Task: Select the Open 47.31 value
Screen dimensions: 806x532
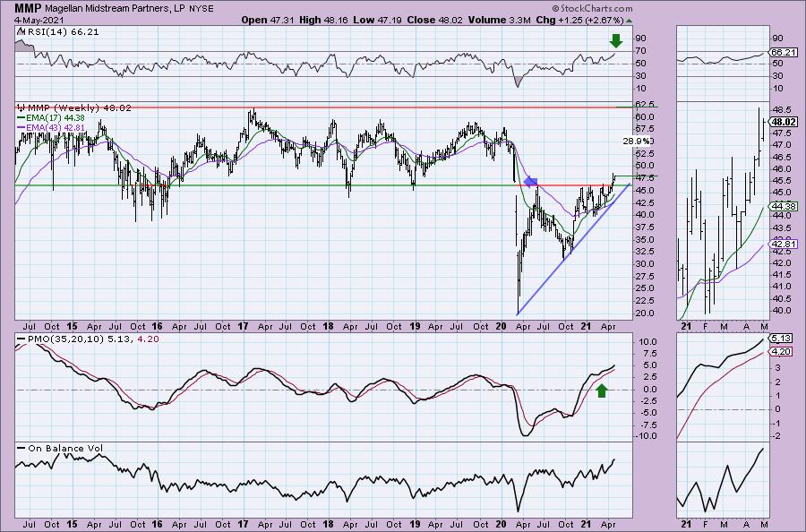Action: (x=267, y=20)
